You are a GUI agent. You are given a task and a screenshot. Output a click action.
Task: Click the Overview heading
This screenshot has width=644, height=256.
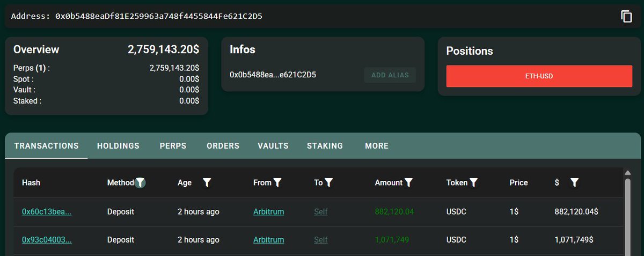36,49
